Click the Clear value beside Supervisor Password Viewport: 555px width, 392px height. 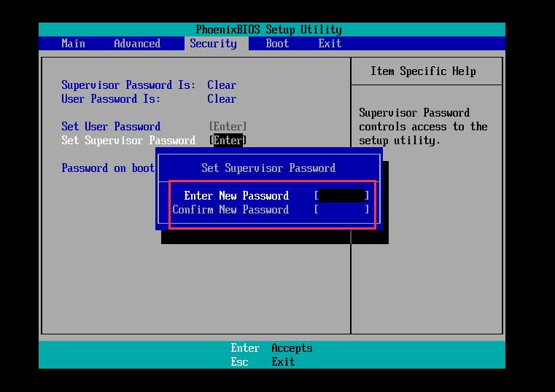222,85
